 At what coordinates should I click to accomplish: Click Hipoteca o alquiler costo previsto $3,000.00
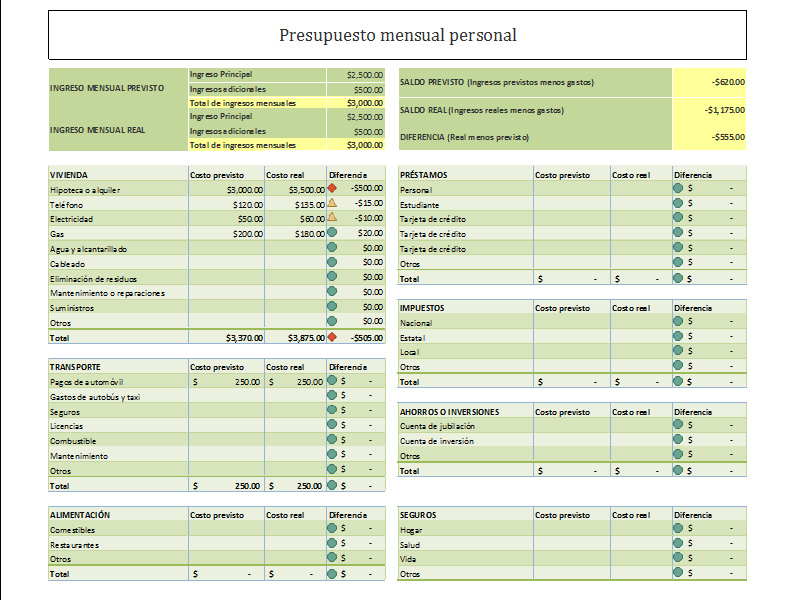click(x=227, y=190)
